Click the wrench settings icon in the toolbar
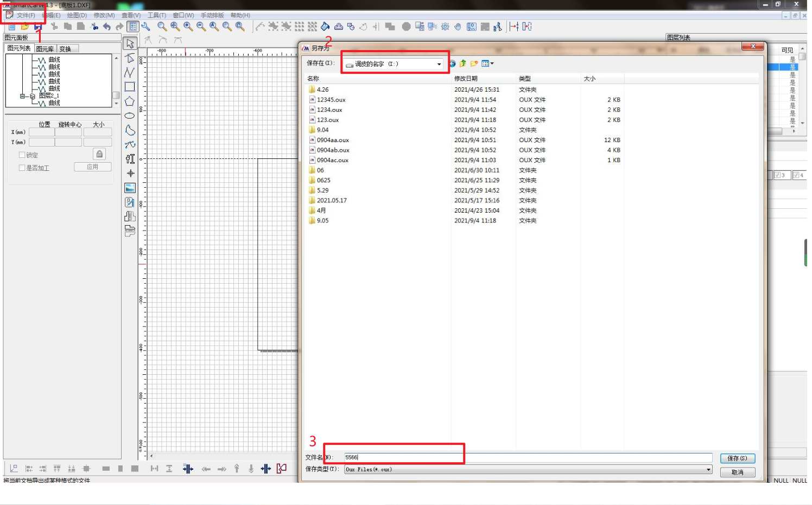The width and height of the screenshot is (812, 505). click(145, 26)
